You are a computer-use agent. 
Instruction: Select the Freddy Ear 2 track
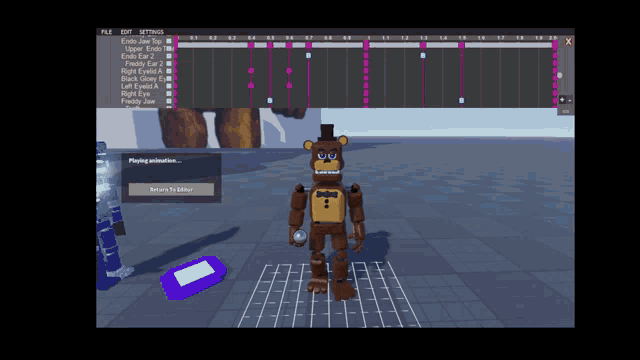pos(144,64)
